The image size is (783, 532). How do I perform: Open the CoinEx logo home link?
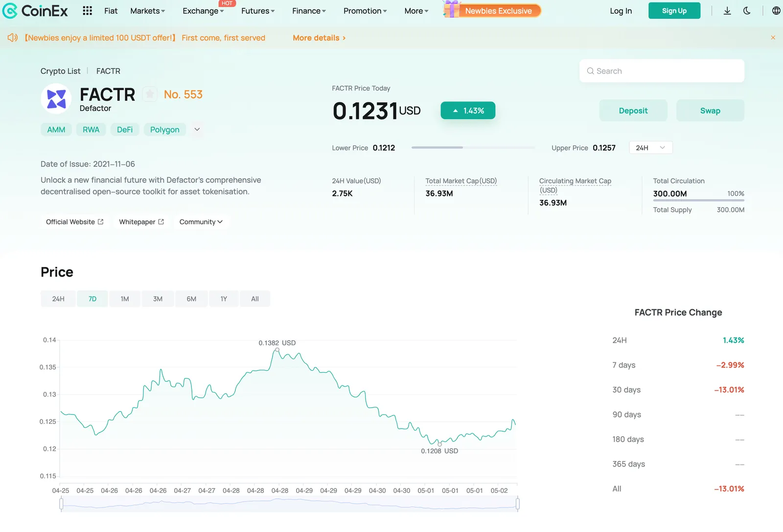coord(35,11)
